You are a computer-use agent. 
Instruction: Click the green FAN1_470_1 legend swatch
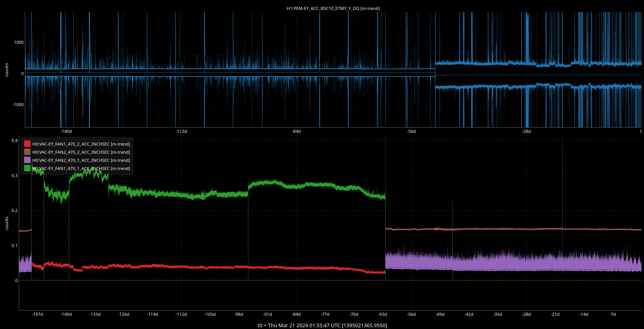tap(27, 168)
